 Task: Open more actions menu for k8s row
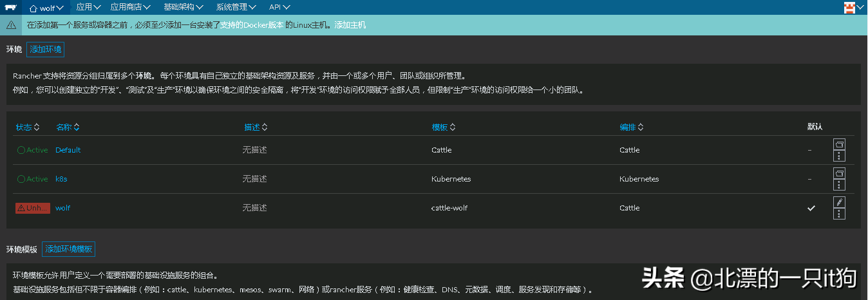(x=839, y=185)
